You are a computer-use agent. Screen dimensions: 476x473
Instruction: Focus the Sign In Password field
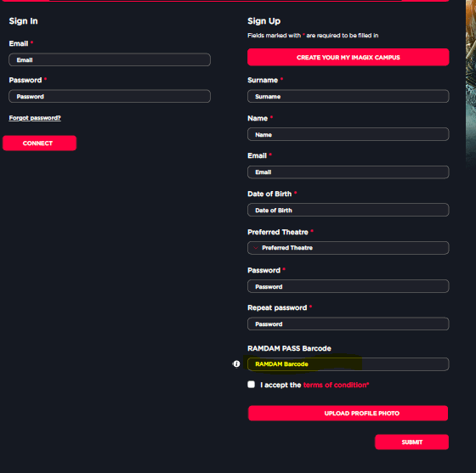pos(110,96)
